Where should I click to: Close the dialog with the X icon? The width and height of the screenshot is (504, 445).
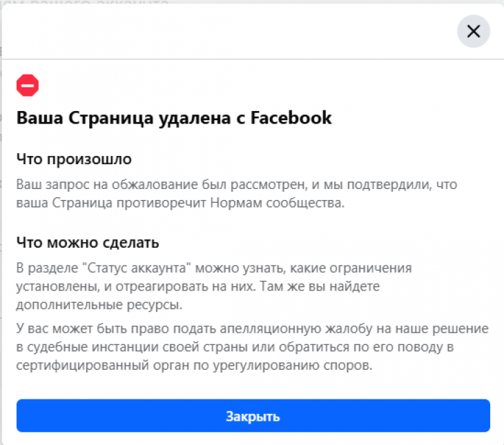point(473,31)
